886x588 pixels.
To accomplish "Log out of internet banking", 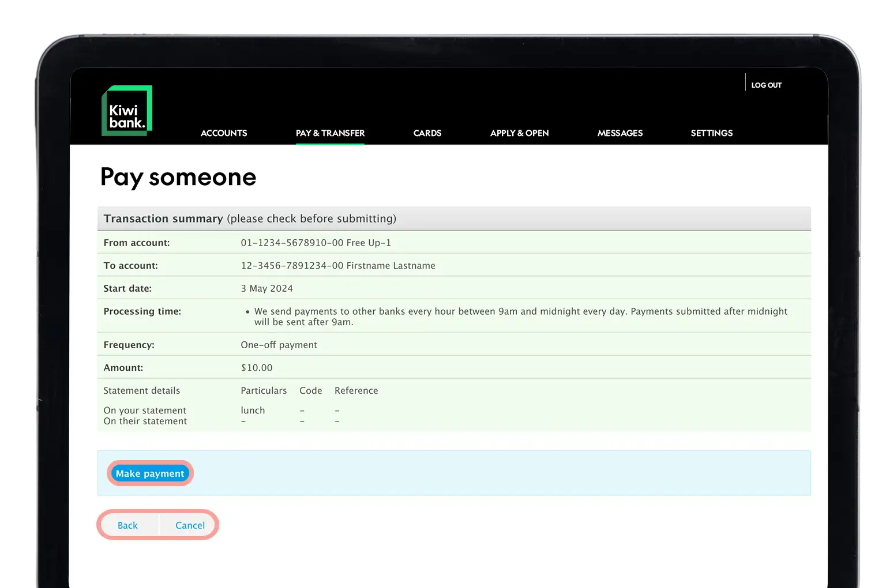I will [x=767, y=85].
